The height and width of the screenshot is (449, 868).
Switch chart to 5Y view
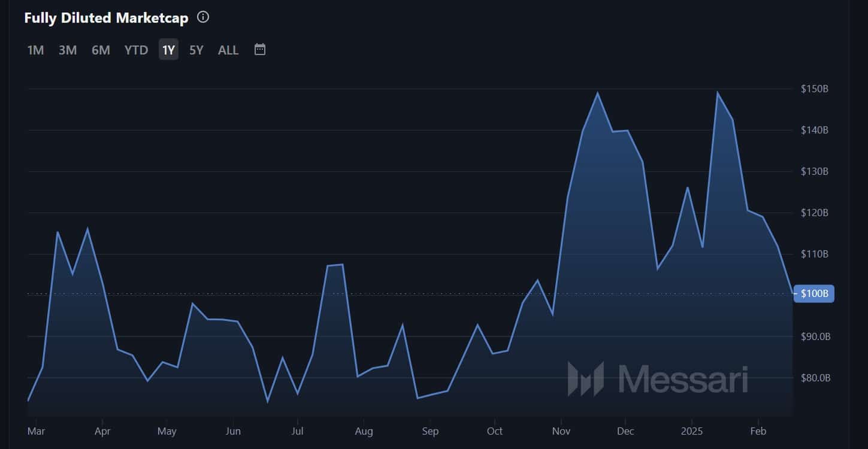(196, 50)
